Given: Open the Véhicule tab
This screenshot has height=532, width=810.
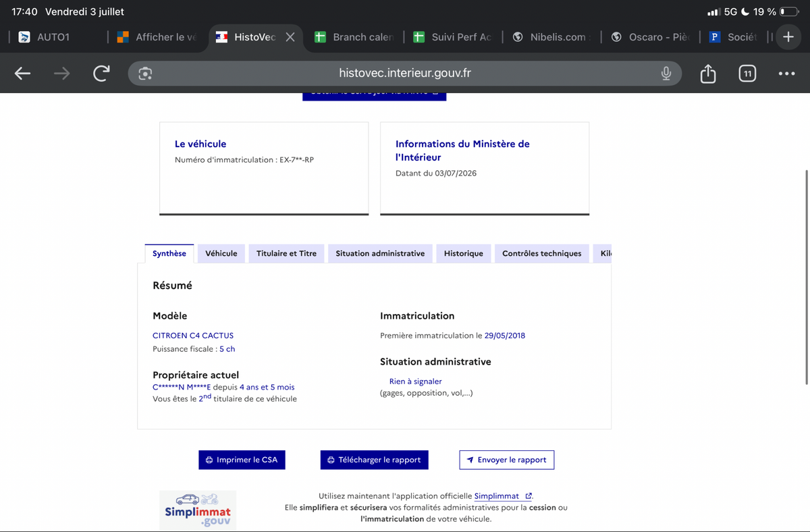Looking at the screenshot, I should tap(221, 253).
